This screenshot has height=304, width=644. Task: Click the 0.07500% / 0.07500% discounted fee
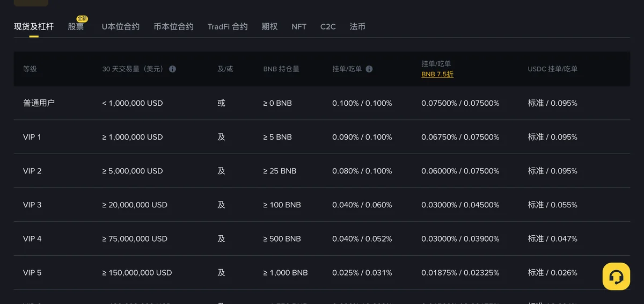[x=460, y=103]
